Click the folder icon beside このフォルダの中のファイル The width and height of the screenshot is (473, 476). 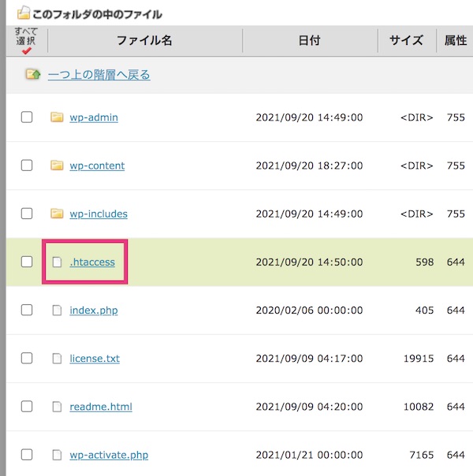click(24, 13)
